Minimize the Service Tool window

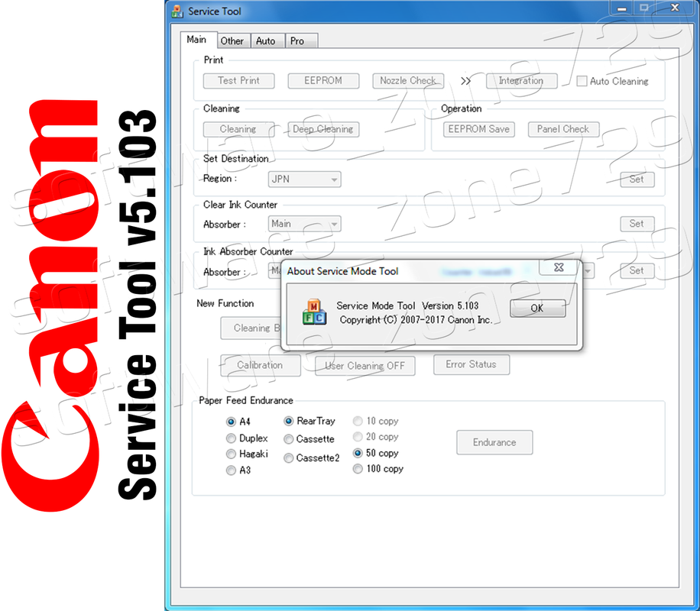click(622, 8)
